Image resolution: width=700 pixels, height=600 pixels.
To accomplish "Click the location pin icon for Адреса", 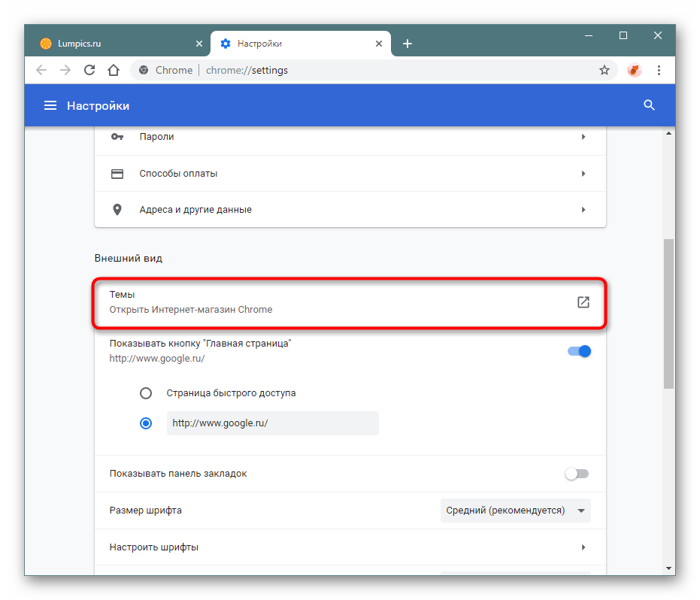I will coord(117,209).
